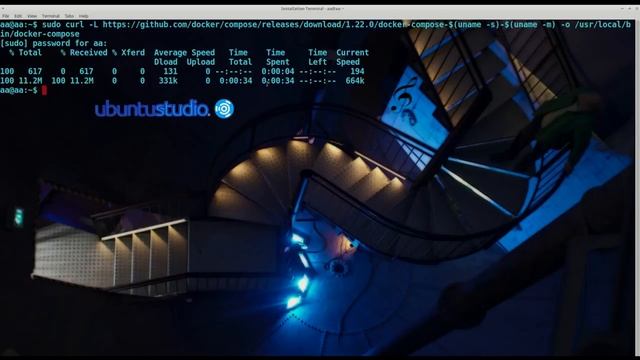The height and width of the screenshot is (360, 640).
Task: Click the "Xferd" column header
Action: [133, 53]
